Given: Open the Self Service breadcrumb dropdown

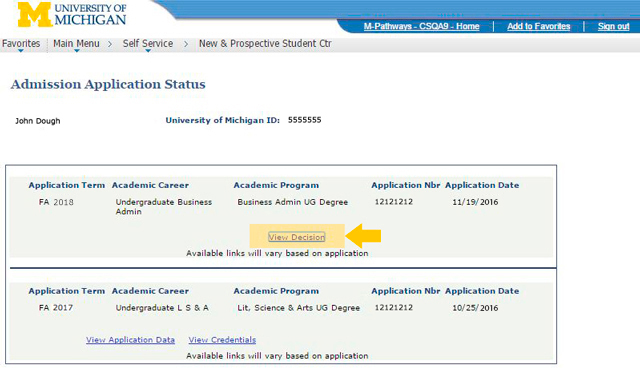Looking at the screenshot, I should [x=148, y=44].
